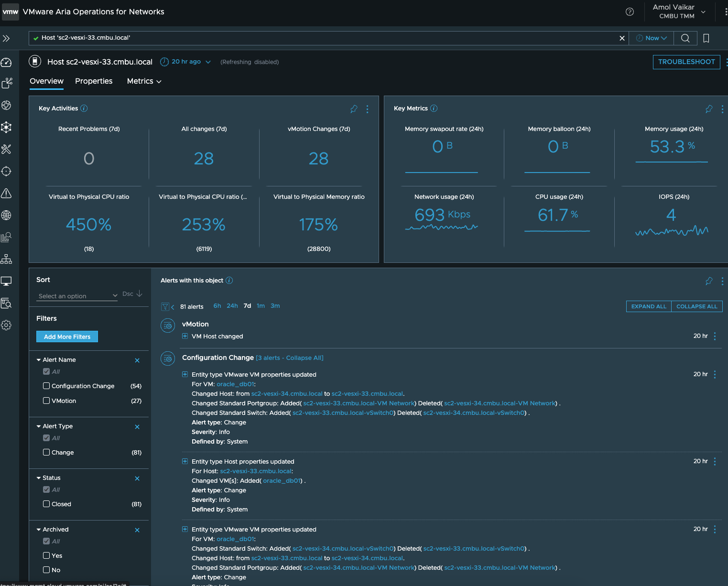Check the VMotion alert name filter
This screenshot has width=728, height=586.
[46, 401]
